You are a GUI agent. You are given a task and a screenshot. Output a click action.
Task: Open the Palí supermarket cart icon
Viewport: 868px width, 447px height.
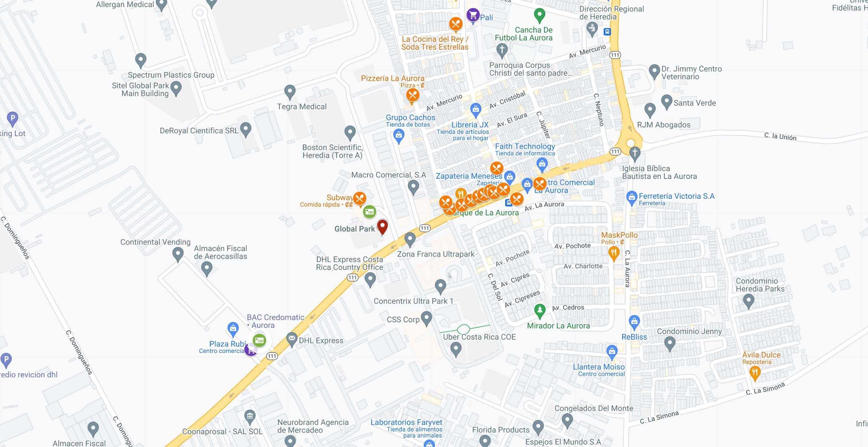click(473, 15)
